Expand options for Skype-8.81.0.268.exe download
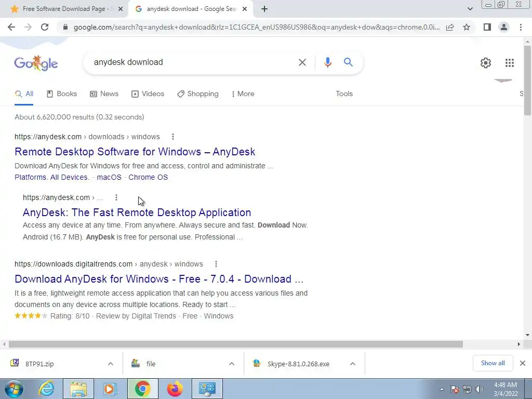This screenshot has height=399, width=532. pyautogui.click(x=353, y=364)
